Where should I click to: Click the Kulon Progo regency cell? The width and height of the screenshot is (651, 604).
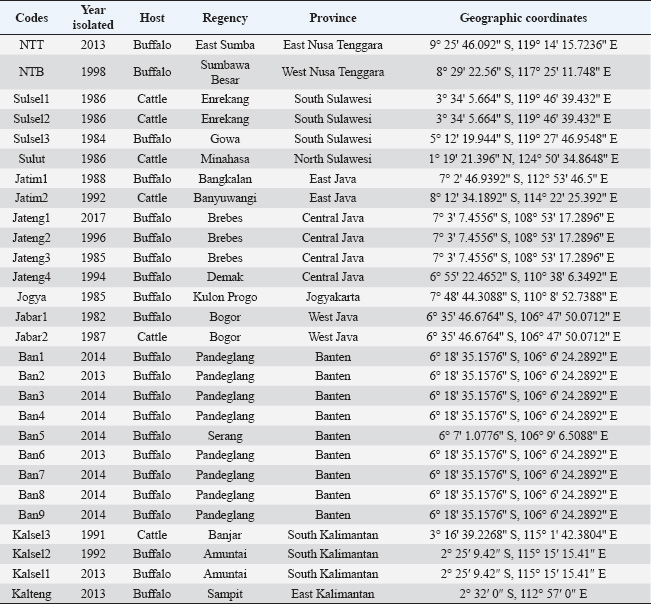(225, 297)
